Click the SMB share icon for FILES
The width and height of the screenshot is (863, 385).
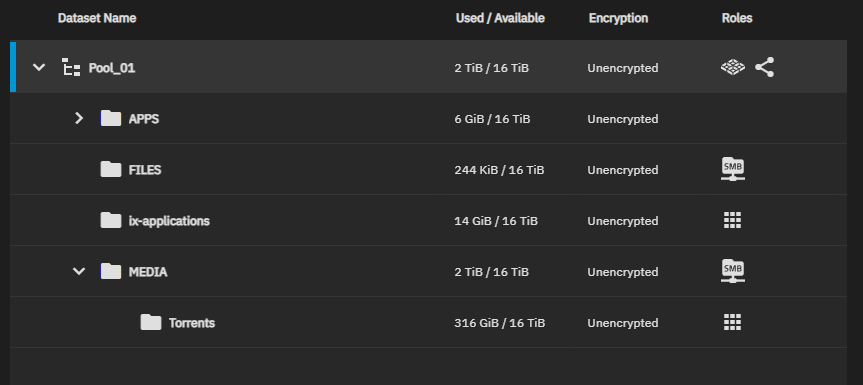733,169
